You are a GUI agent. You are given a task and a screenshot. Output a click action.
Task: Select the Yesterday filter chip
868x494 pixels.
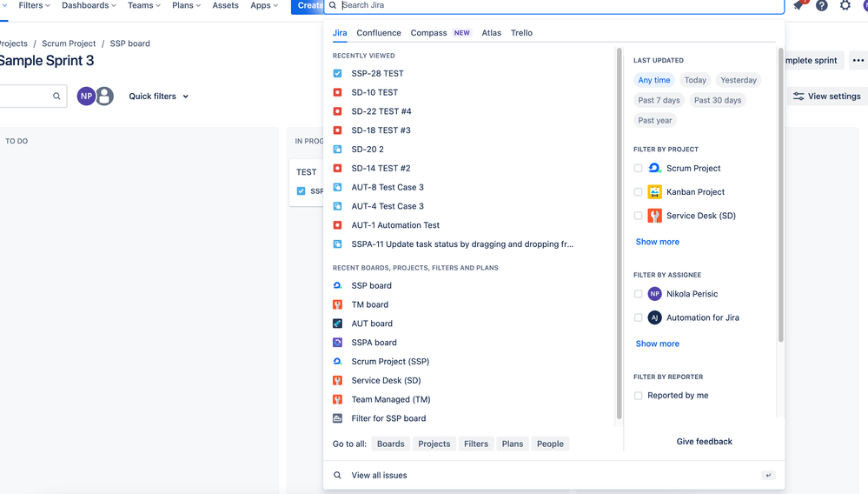click(739, 80)
